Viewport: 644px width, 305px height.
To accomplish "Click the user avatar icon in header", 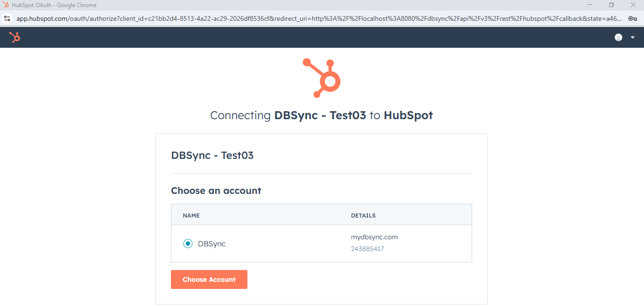I will point(618,37).
